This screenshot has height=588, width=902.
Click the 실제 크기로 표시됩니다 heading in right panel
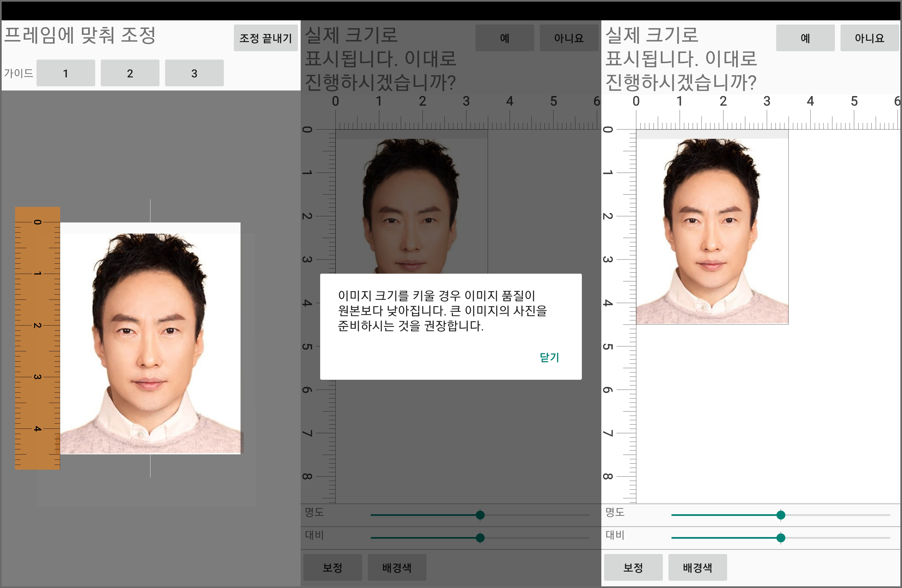click(x=681, y=59)
